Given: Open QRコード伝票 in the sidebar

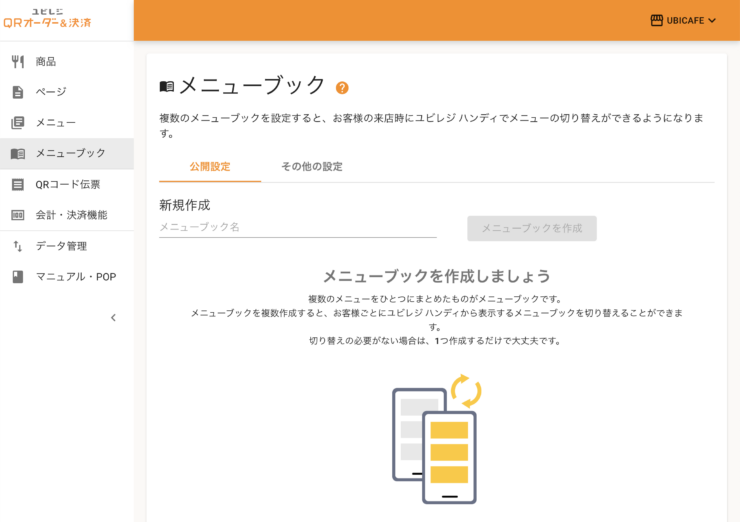Looking at the screenshot, I should (x=67, y=185).
